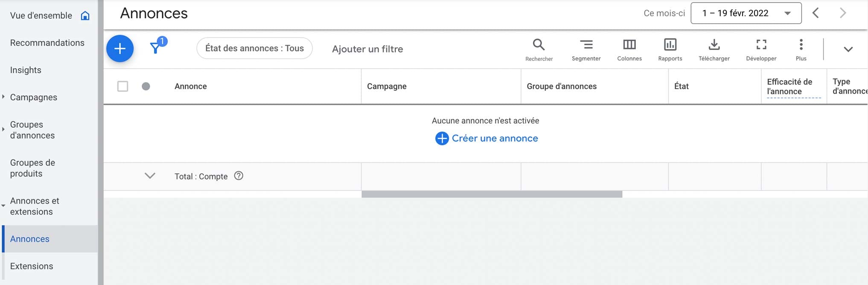Collapse Annonces et extensions section arrow
Screen dimensions: 868x285
pos(3,206)
